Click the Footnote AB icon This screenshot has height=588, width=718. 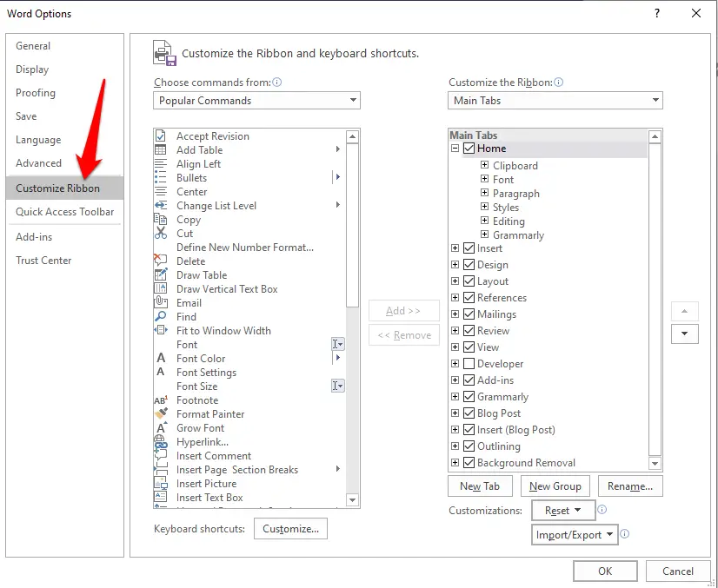coord(161,400)
